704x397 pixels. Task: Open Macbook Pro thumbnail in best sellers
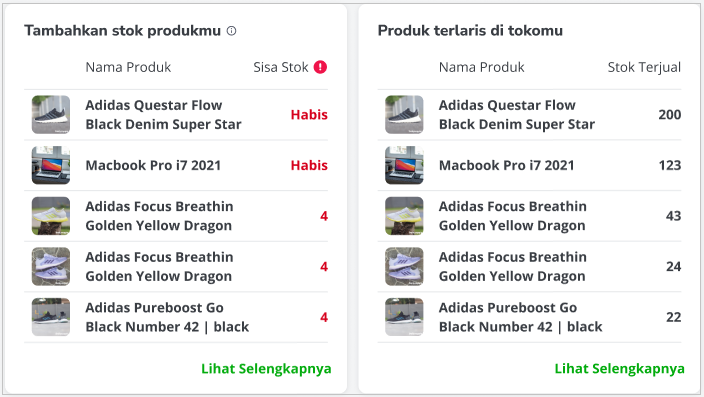click(404, 165)
